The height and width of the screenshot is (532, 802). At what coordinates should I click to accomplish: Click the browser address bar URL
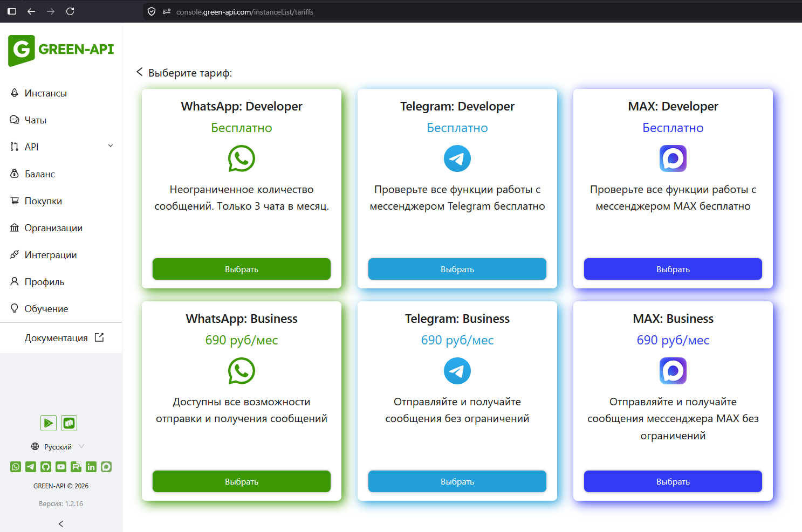click(x=245, y=12)
